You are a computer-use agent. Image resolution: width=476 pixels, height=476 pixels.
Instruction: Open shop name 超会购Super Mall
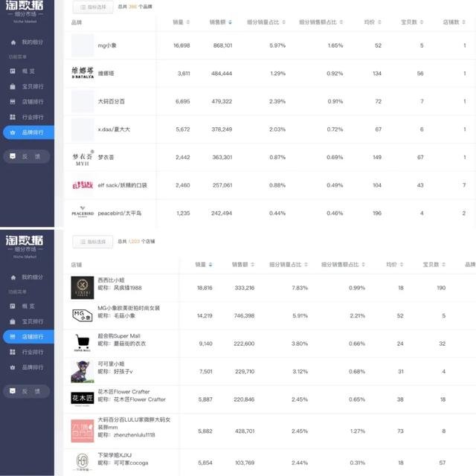pos(119,335)
